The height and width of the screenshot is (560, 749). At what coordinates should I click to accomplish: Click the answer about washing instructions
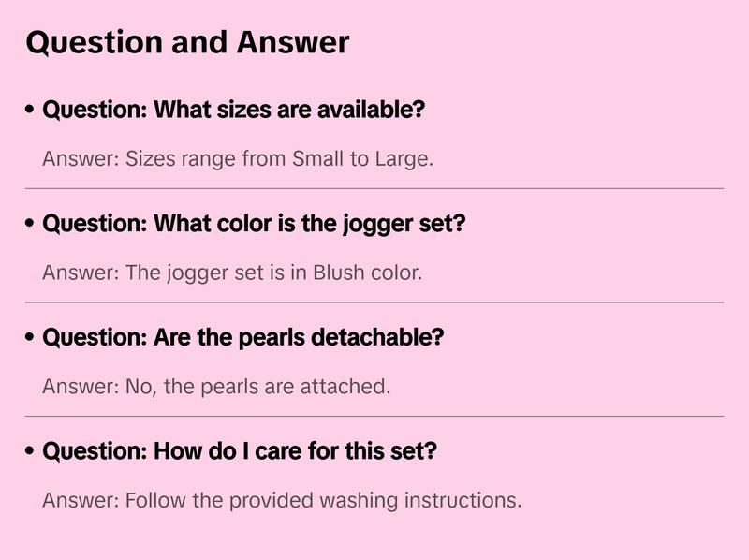click(x=282, y=500)
